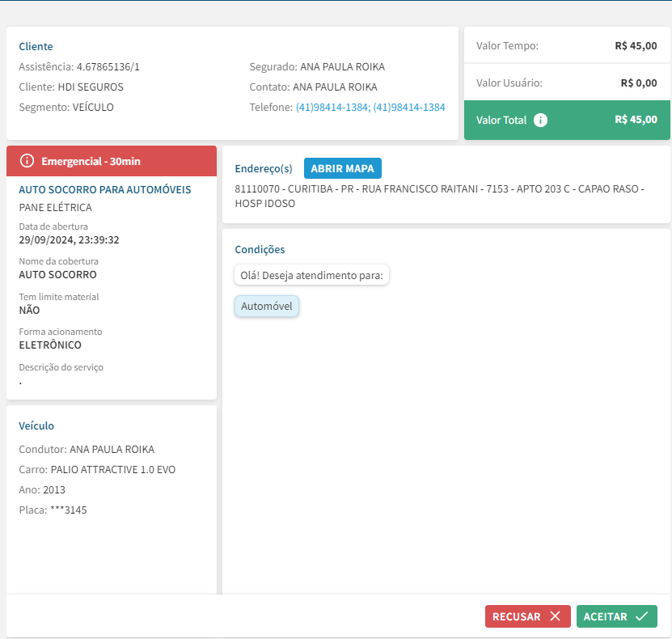This screenshot has width=672, height=639.
Task: Click the Emergencial - 30min red banner
Action: click(112, 161)
